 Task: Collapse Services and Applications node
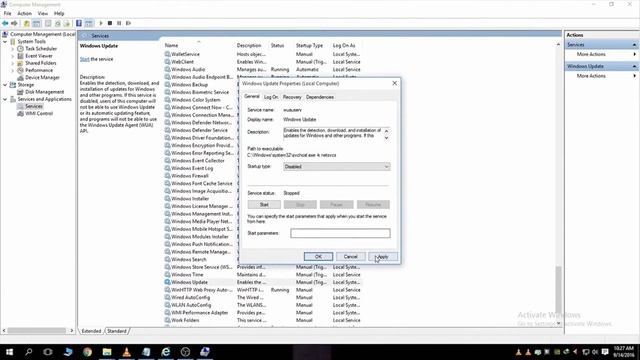(x=5, y=99)
